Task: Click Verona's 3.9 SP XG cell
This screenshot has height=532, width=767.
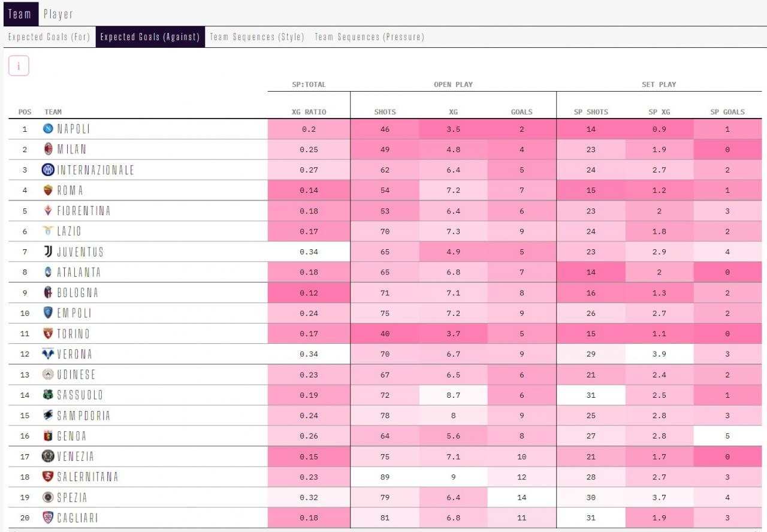Action: pyautogui.click(x=659, y=354)
